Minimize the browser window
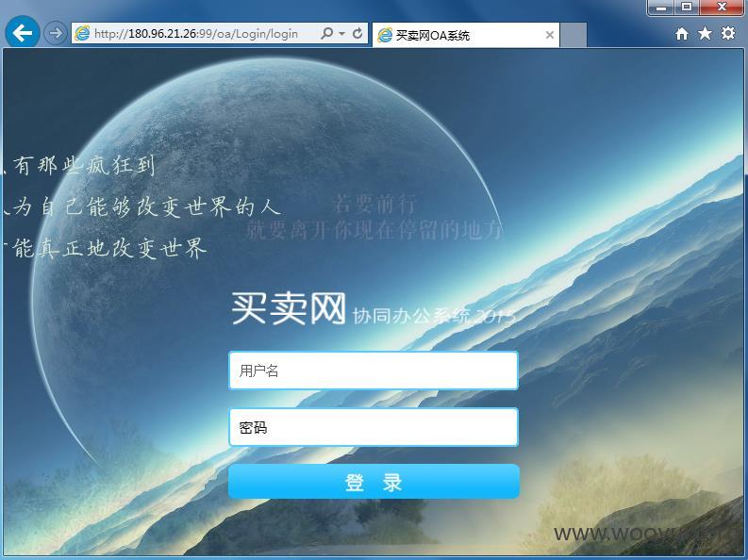The width and height of the screenshot is (748, 560). point(661,8)
